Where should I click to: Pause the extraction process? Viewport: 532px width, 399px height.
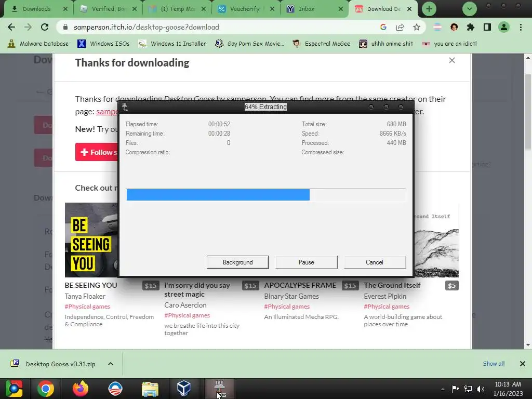[306, 262]
